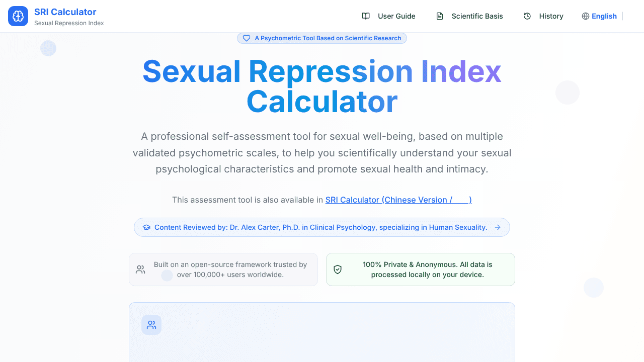Click the globe language icon
Screen dimensions: 644x362
coord(586,16)
